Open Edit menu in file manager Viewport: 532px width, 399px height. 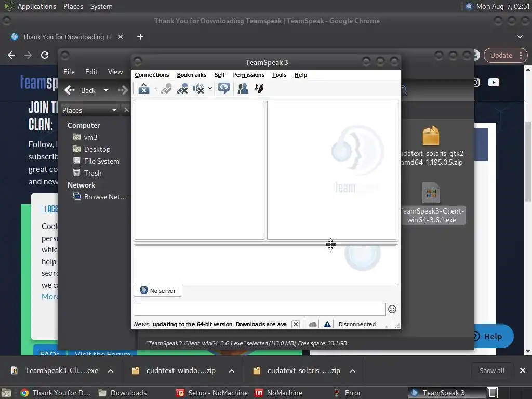click(91, 72)
